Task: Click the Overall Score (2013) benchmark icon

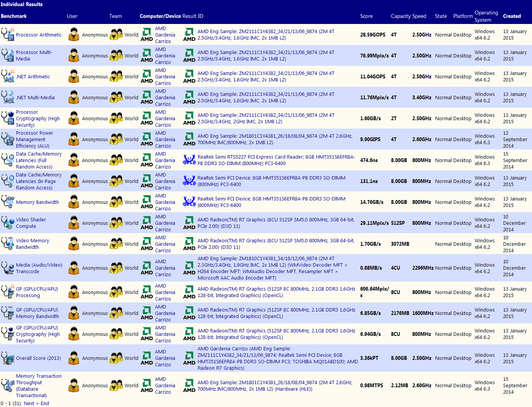Action: tap(8, 358)
